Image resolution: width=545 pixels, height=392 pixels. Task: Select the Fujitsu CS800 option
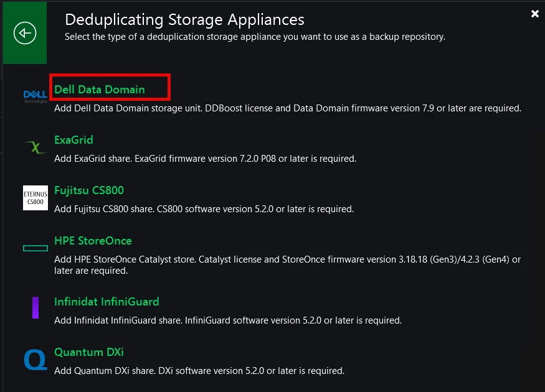(x=89, y=190)
